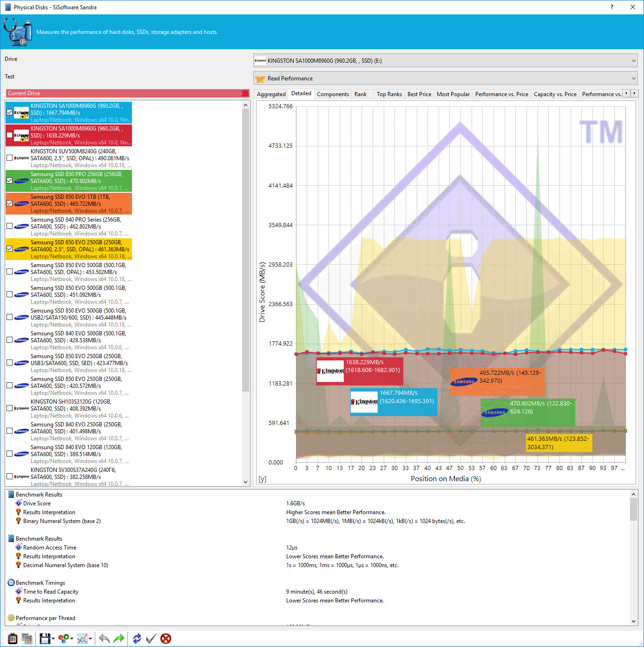The width and height of the screenshot is (644, 647).
Task: Click the Random Access Time diamond icon
Action: click(x=19, y=547)
